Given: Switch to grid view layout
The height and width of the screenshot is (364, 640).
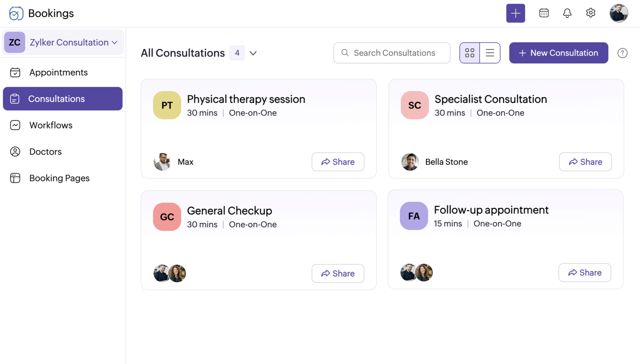Looking at the screenshot, I should pyautogui.click(x=469, y=53).
